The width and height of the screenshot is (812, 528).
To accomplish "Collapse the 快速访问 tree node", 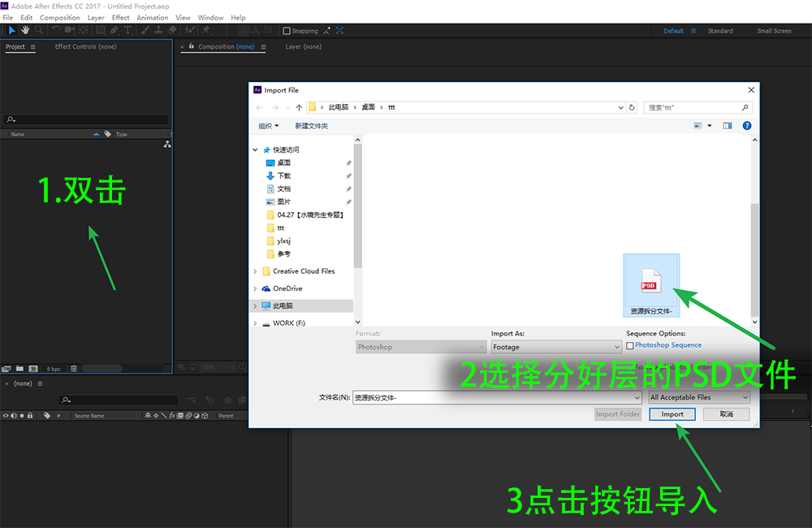I will (x=255, y=149).
